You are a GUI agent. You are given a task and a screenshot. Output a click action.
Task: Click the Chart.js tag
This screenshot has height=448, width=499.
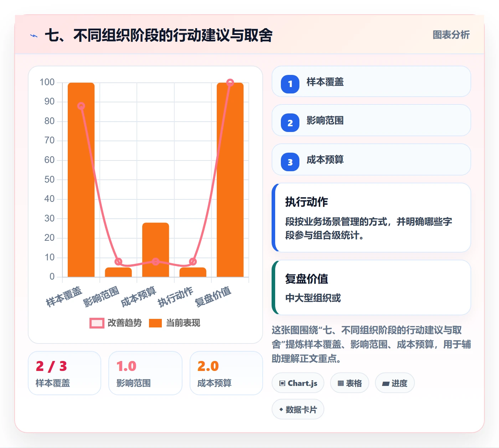[298, 383]
